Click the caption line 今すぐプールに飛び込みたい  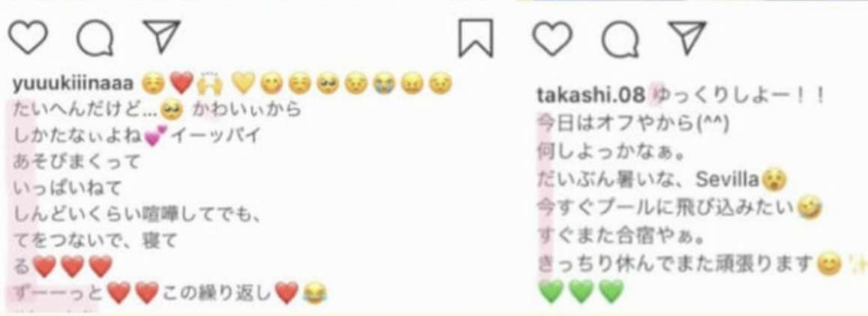tap(668, 207)
